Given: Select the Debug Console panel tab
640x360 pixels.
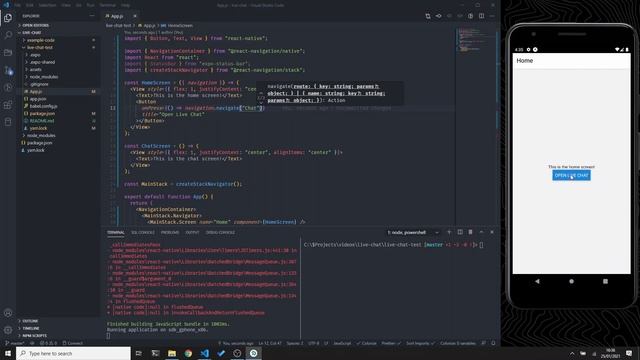Looking at the screenshot, I should (220, 232).
